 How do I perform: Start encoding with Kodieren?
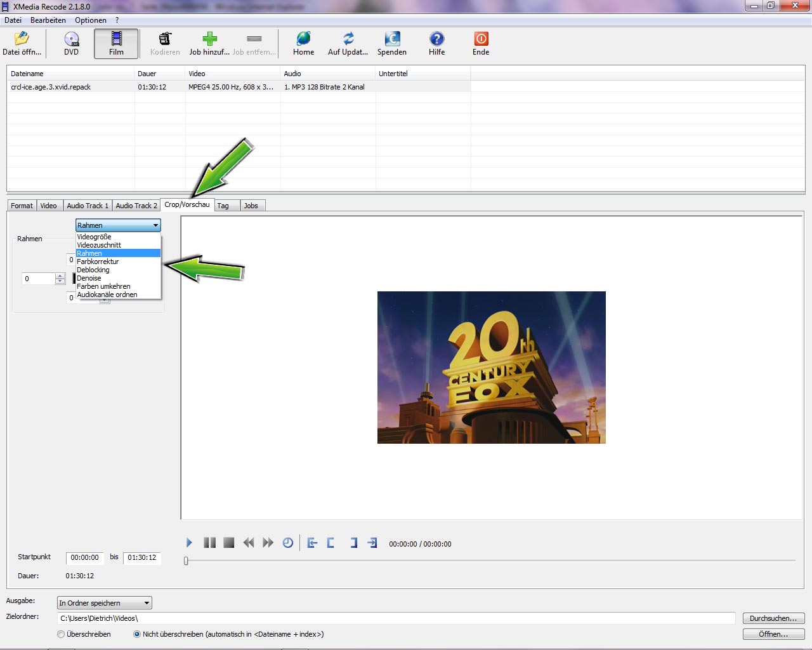[165, 44]
